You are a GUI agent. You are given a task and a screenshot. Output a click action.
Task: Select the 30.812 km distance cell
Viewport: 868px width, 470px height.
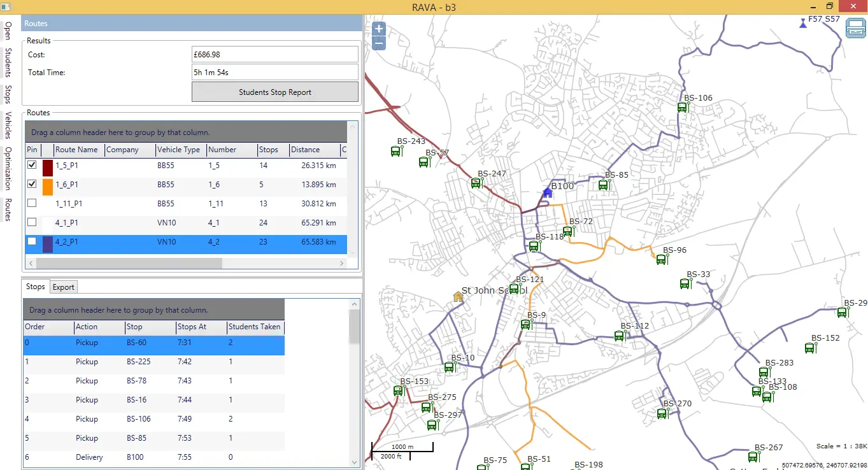[318, 204]
